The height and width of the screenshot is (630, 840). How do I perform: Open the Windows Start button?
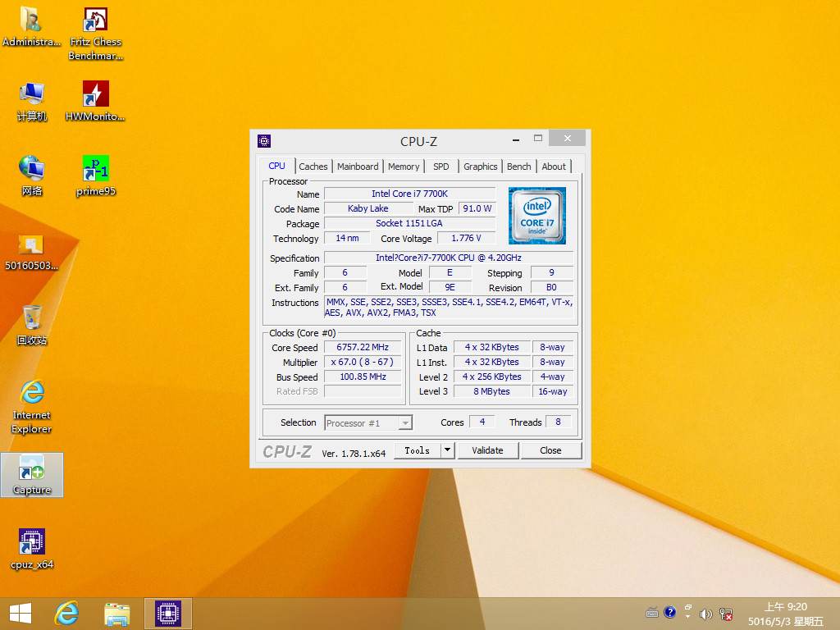[x=21, y=614]
